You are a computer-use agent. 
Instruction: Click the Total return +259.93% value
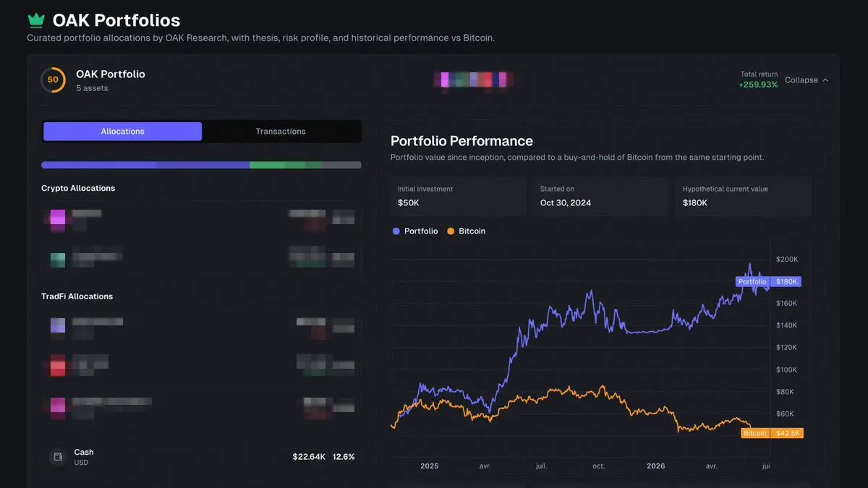(x=758, y=85)
